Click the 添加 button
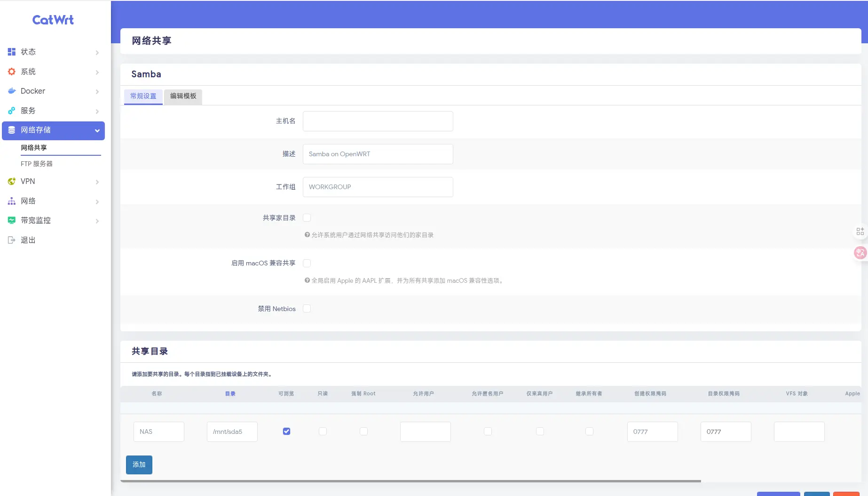868x496 pixels. [x=139, y=464]
